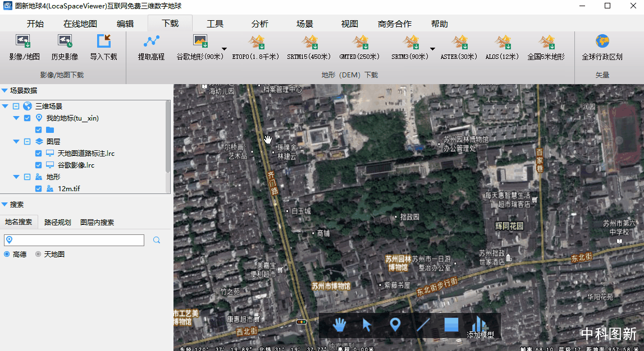Screen dimensions: 644x351
Task: Open the 视图 ribbon tab
Action: 350,24
